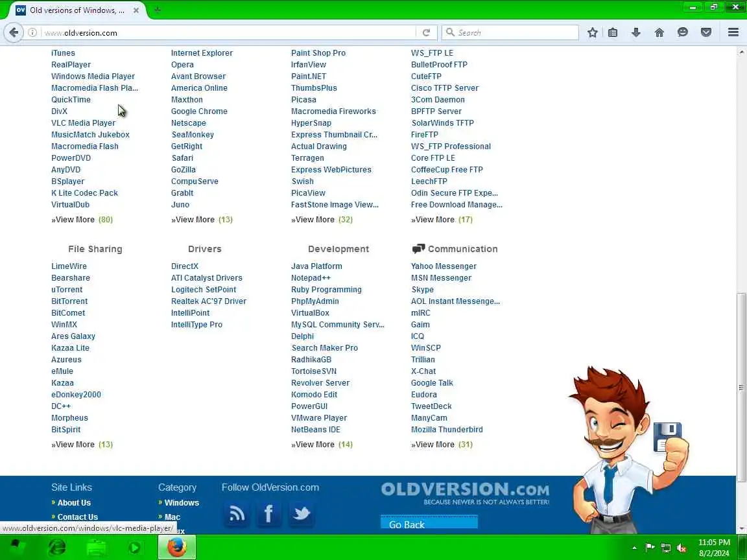Open the downloads arrow icon

click(635, 32)
